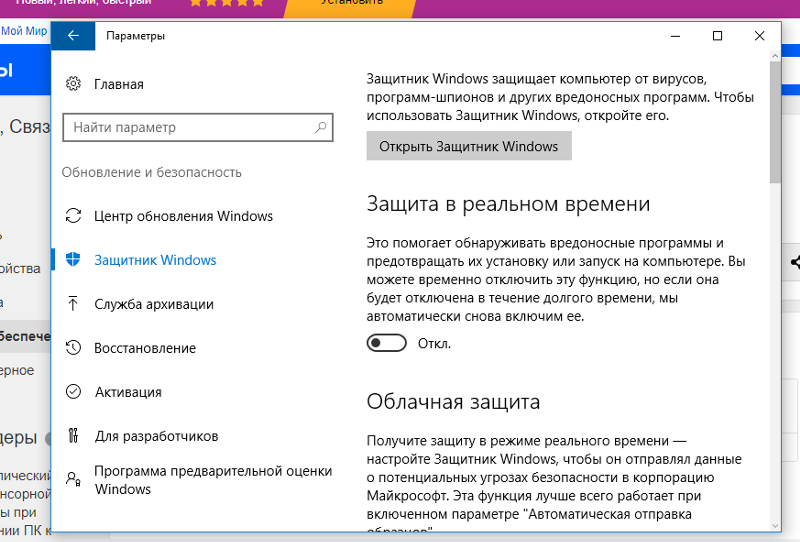Go back with the arrow in Settings
The height and width of the screenshot is (542, 800).
tap(73, 36)
